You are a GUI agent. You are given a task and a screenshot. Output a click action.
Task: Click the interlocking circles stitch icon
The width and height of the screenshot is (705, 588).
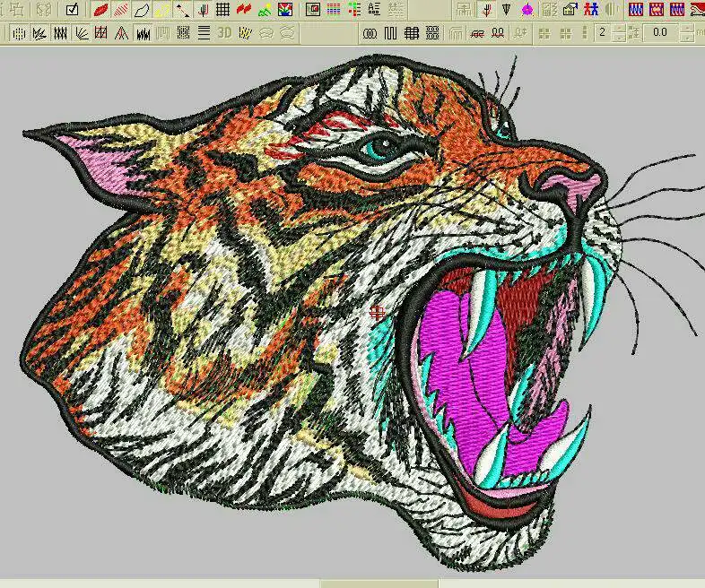pyautogui.click(x=370, y=33)
